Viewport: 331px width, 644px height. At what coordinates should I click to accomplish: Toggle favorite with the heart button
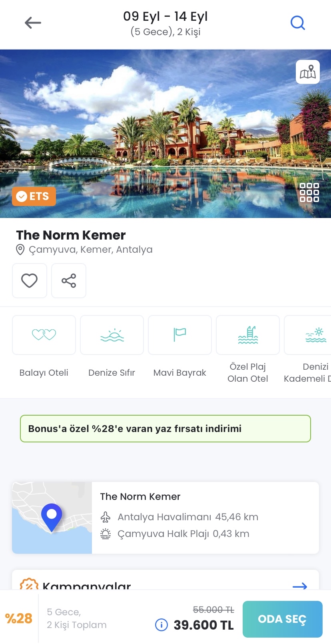[30, 281]
